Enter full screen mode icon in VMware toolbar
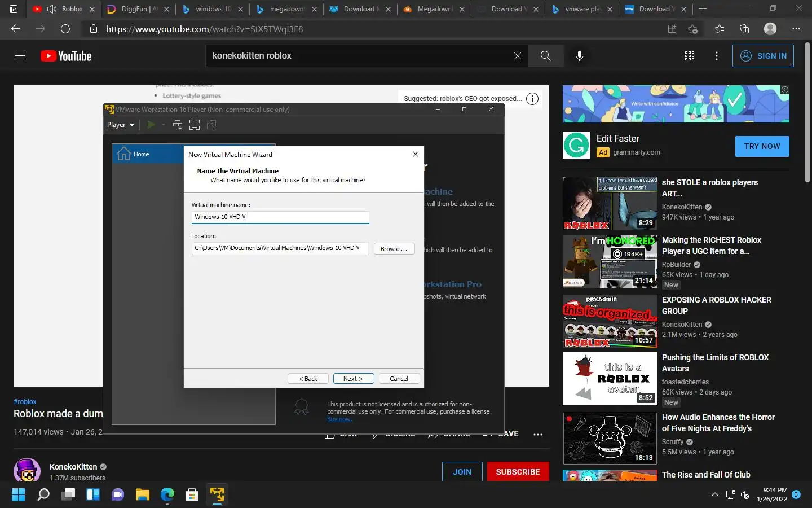Viewport: 812px width, 508px height. [x=195, y=125]
